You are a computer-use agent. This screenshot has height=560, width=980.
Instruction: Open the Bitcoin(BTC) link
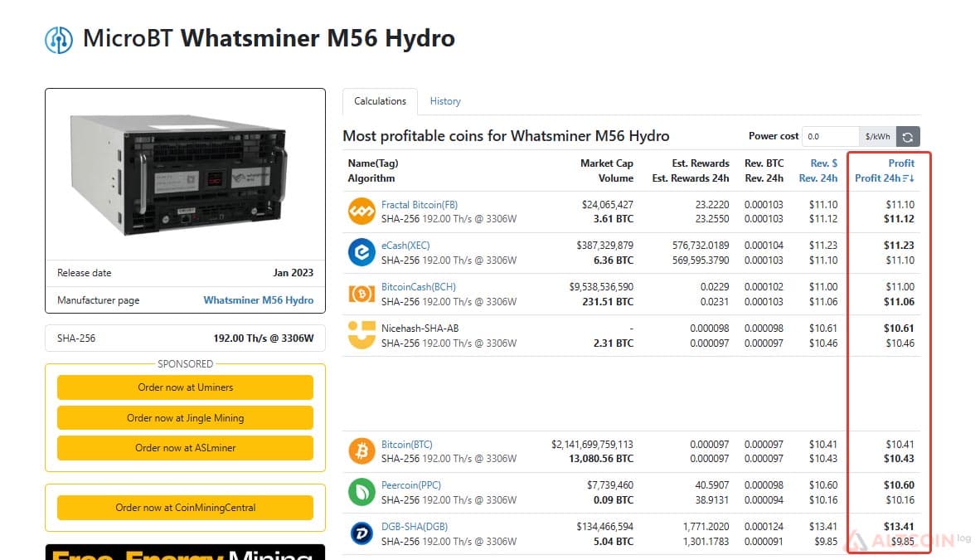407,444
